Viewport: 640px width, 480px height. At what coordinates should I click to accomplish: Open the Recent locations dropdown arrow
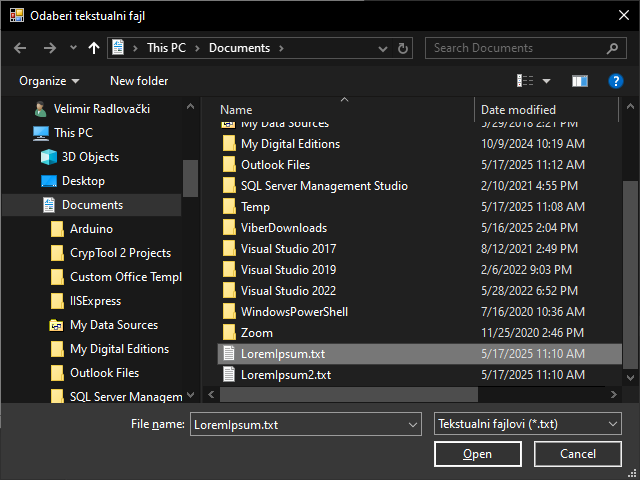(x=73, y=48)
